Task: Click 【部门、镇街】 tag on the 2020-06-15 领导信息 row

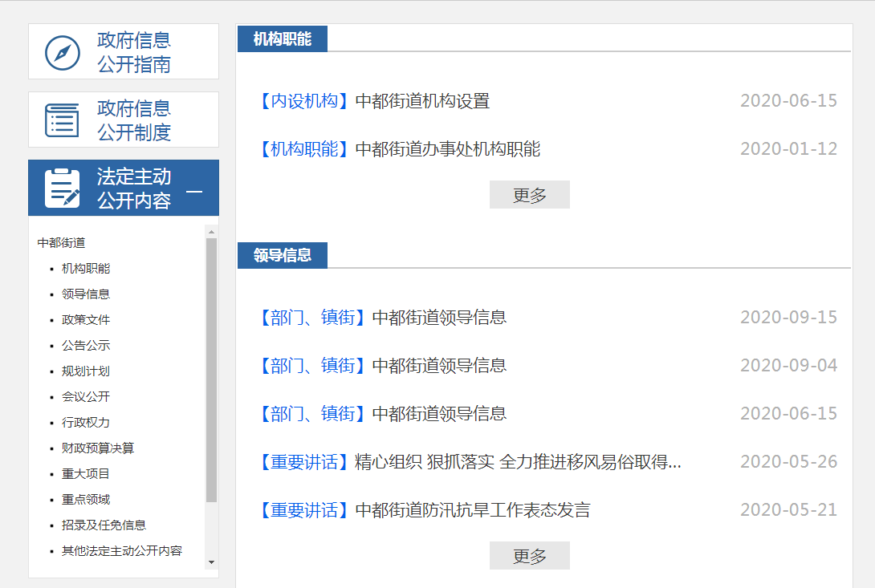Action: coord(312,413)
